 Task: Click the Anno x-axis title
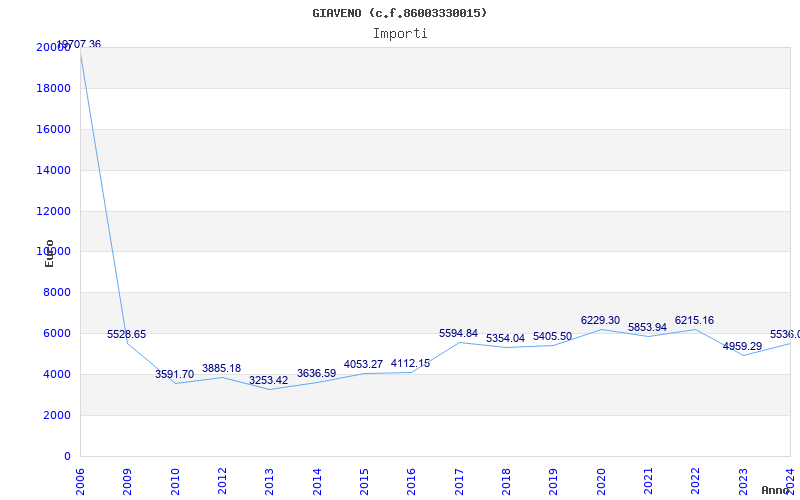(x=776, y=490)
